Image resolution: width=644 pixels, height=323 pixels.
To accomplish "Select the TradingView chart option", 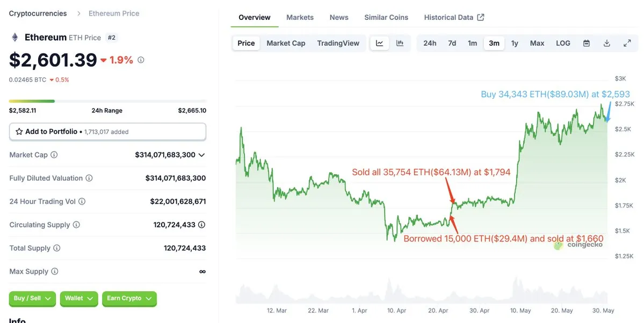I will [338, 43].
